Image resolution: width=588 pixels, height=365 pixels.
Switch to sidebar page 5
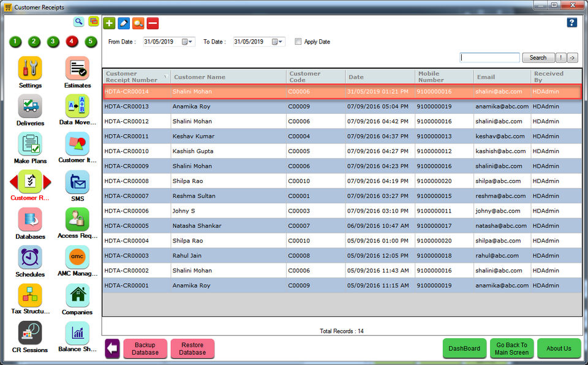click(x=91, y=42)
